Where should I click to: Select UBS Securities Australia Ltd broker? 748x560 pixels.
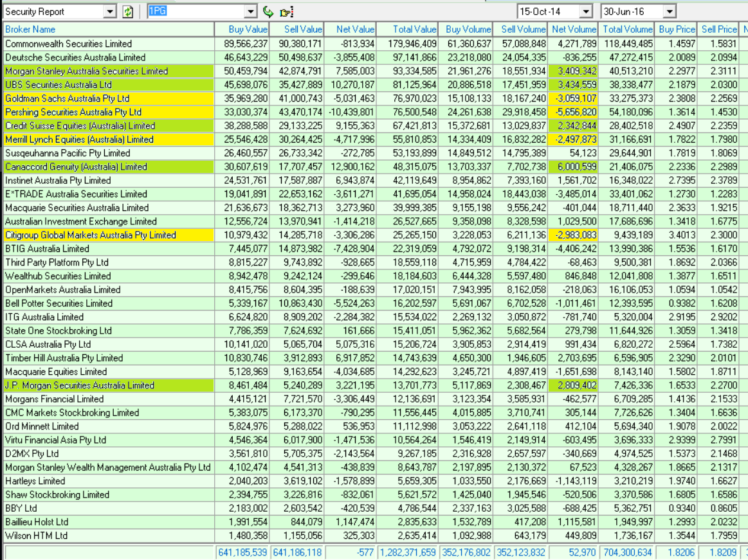click(108, 85)
